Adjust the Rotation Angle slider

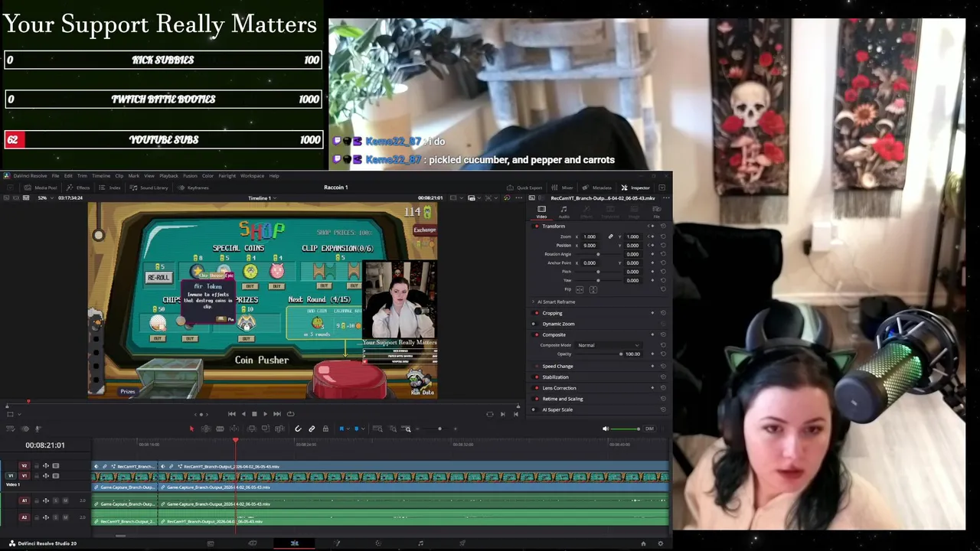pos(598,254)
